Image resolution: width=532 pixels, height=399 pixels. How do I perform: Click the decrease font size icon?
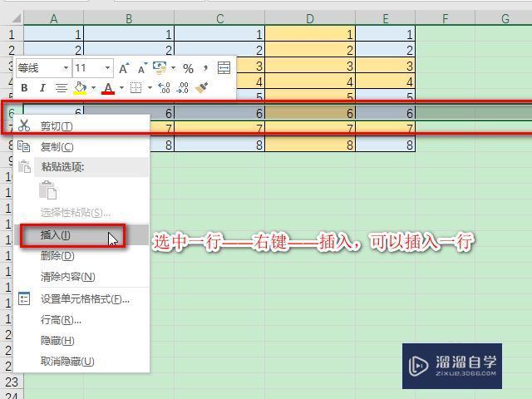coord(142,68)
